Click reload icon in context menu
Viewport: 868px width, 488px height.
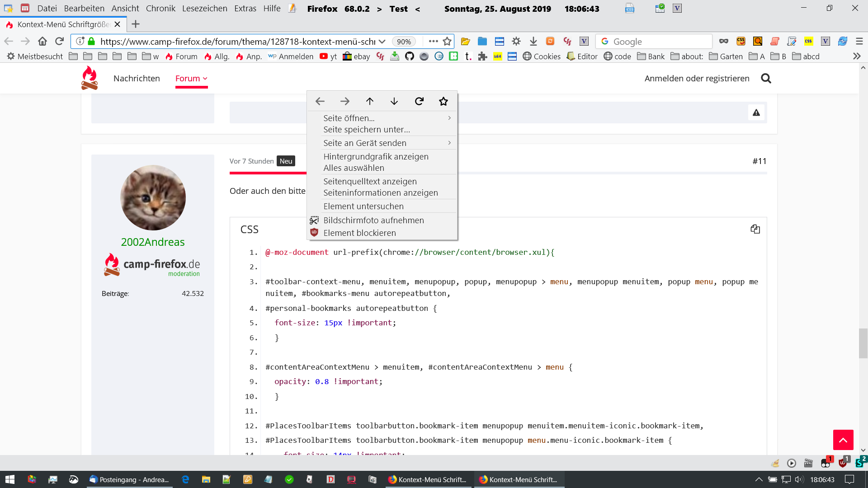[419, 101]
